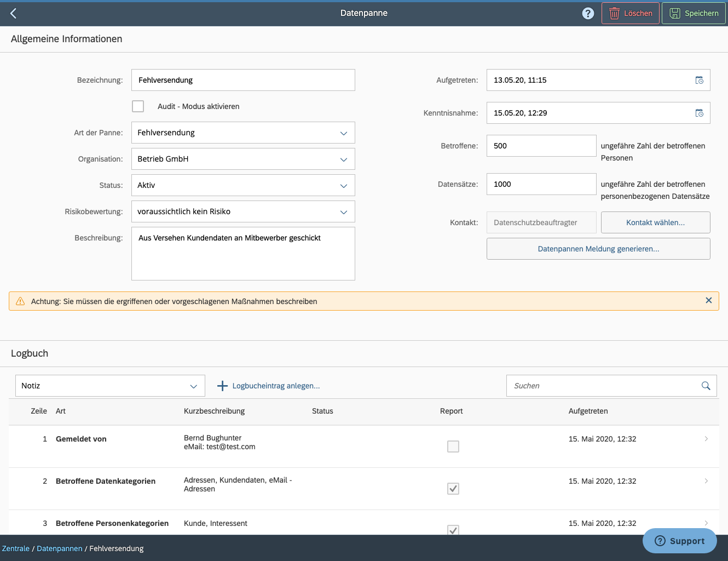Open calendar picker for Aufgetreten date
The image size is (728, 561).
point(699,80)
